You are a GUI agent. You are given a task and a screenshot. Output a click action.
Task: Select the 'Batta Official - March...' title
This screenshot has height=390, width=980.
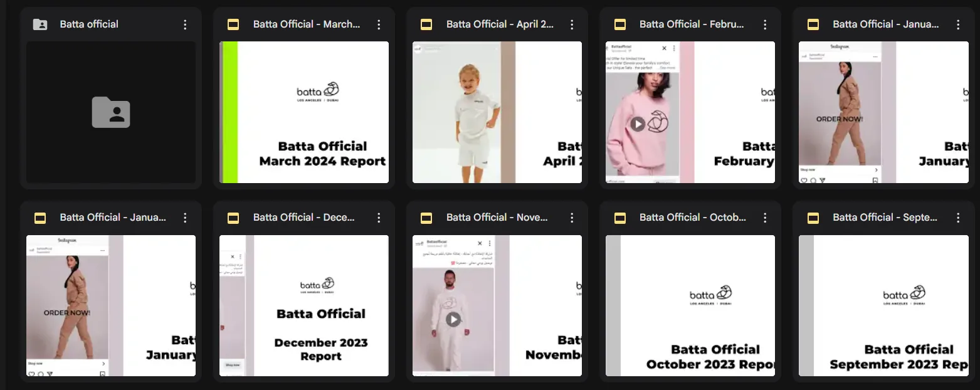tap(307, 24)
